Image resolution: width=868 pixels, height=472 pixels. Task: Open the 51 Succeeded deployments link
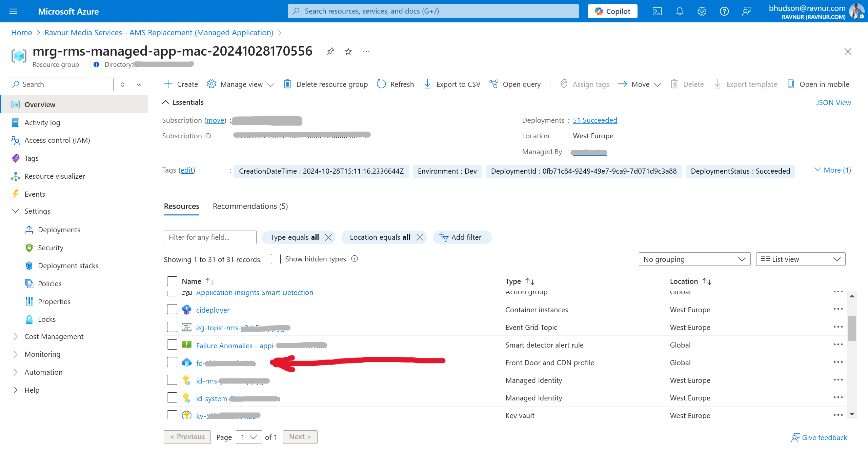coord(595,120)
